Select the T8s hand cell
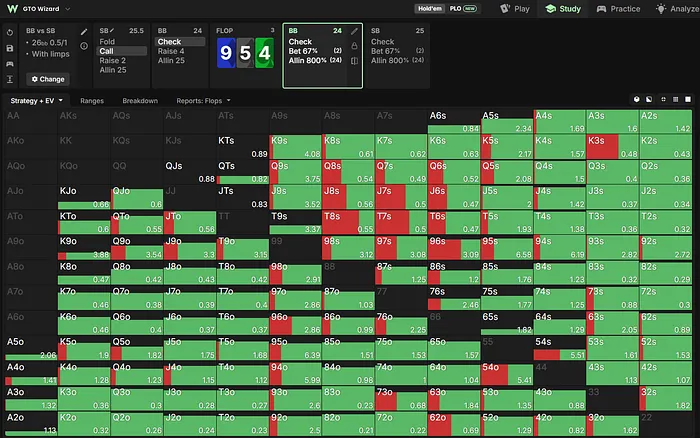This screenshot has width=700, height=438. pyautogui.click(x=348, y=222)
